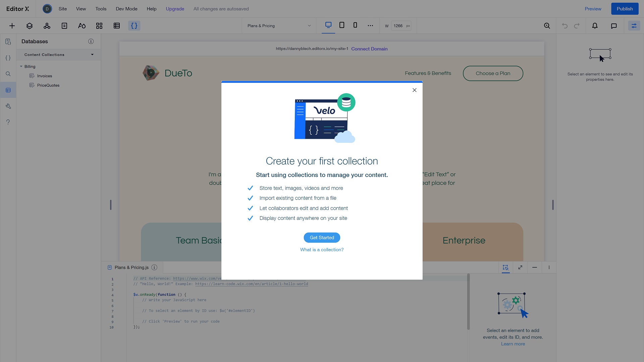Toggle the Velo code braces icon

click(x=134, y=26)
